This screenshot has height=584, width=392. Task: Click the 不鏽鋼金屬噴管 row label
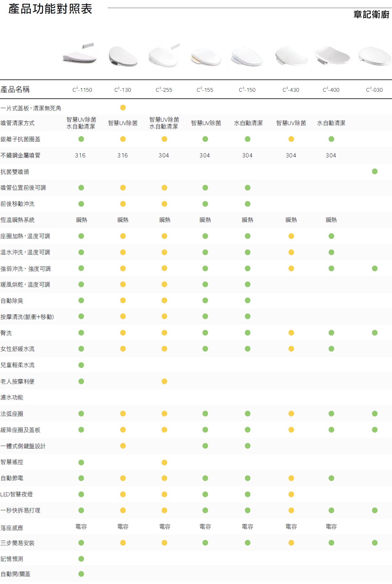(20, 155)
